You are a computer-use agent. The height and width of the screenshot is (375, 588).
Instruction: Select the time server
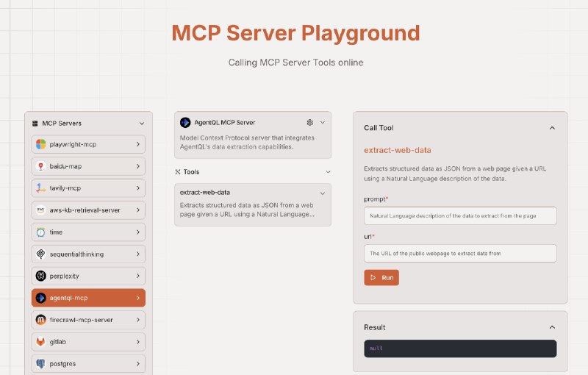[88, 232]
